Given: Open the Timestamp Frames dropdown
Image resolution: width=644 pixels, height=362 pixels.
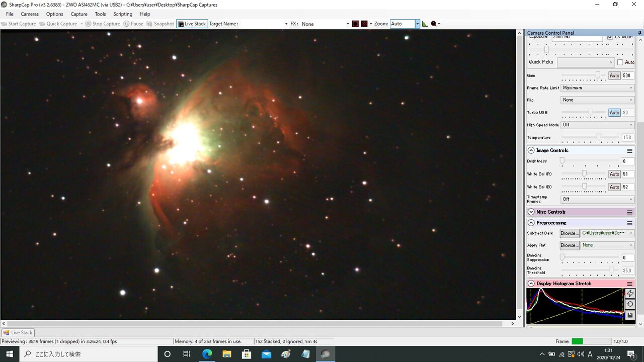Looking at the screenshot, I should pos(598,199).
